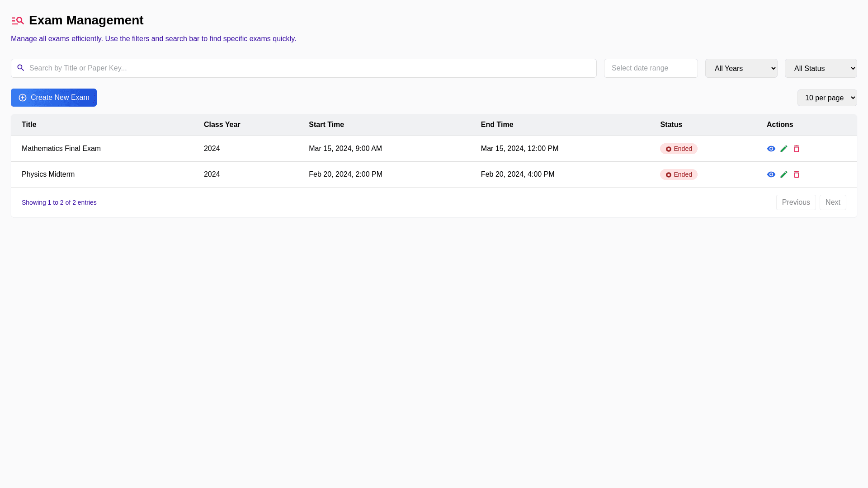Image resolution: width=868 pixels, height=488 pixels.
Task: Click the Ended badge for Mathematics exam
Action: pos(678,149)
